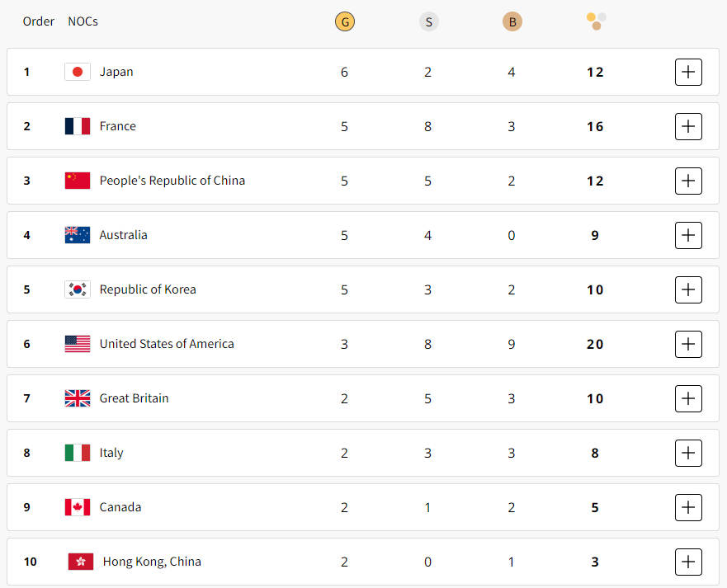Click the Japan flag icon
The width and height of the screenshot is (727, 588).
(78, 72)
